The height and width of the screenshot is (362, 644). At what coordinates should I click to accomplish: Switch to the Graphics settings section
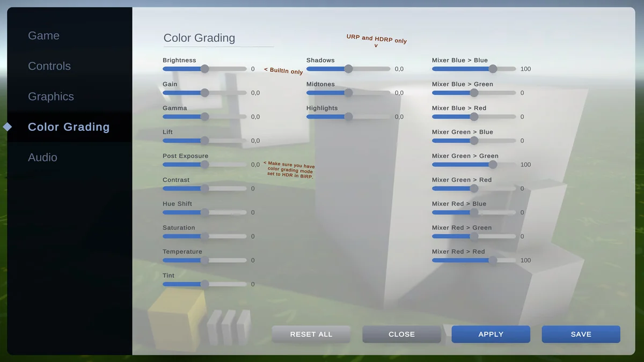click(50, 97)
